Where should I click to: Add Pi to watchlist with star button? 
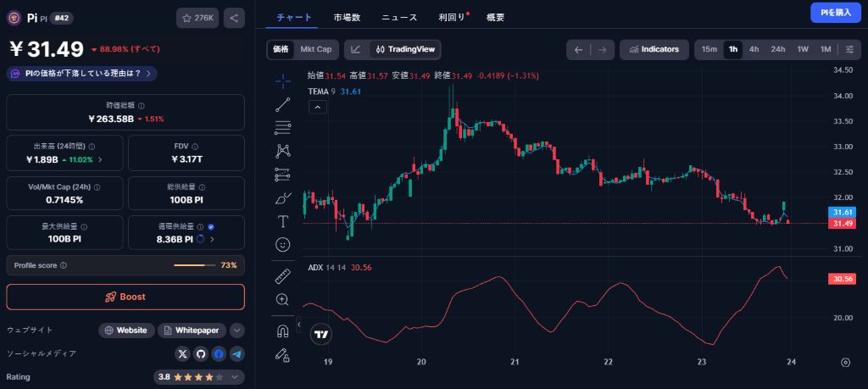198,19
